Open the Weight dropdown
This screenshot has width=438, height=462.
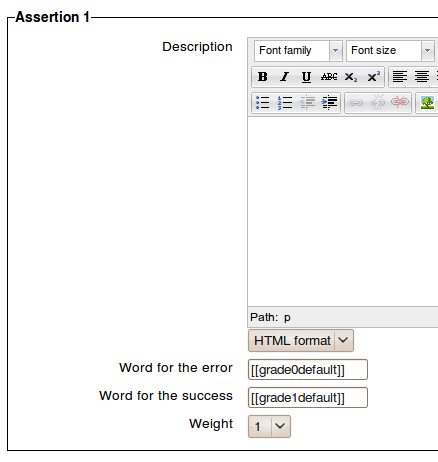click(x=269, y=426)
